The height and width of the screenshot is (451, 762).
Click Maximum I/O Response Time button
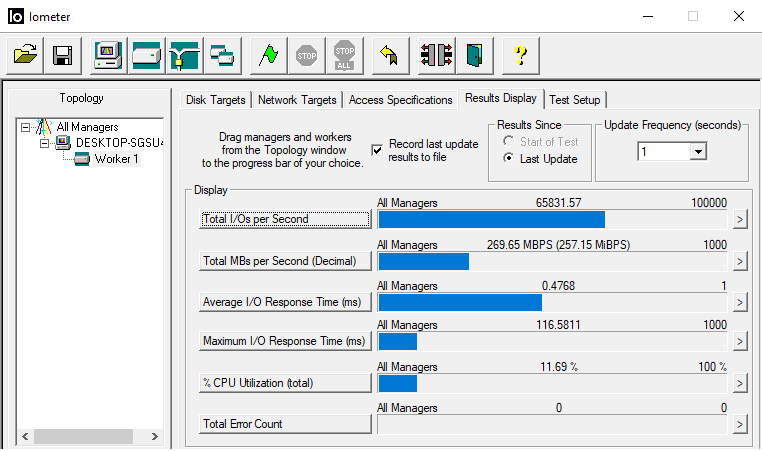pos(285,341)
